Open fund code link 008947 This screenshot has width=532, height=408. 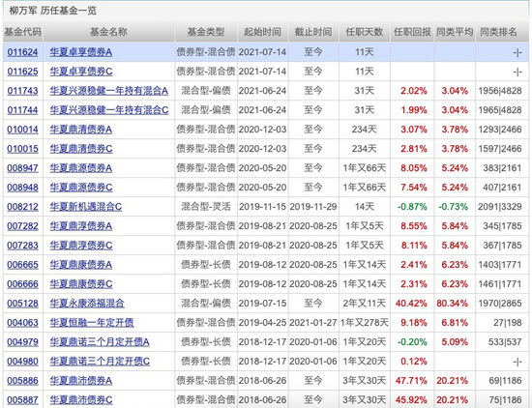click(22, 168)
